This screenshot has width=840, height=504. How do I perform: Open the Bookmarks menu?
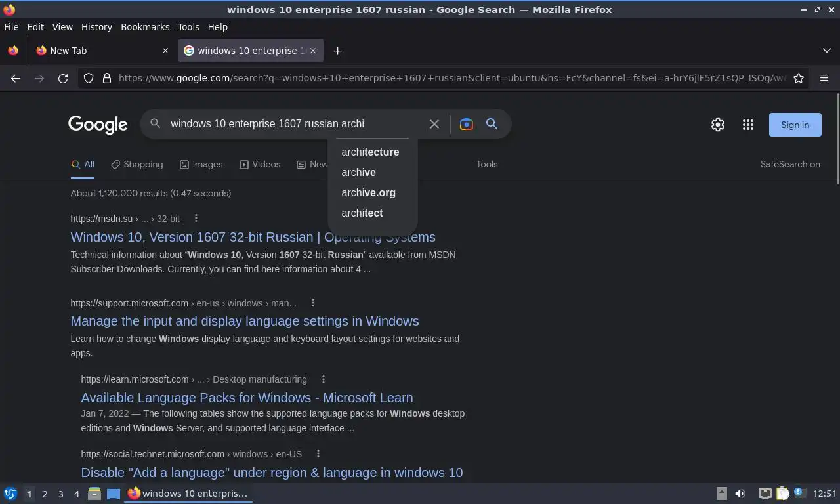(x=145, y=27)
